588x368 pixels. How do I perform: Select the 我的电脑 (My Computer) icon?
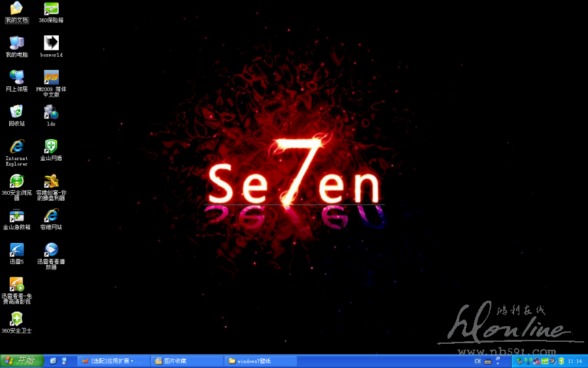(16, 44)
